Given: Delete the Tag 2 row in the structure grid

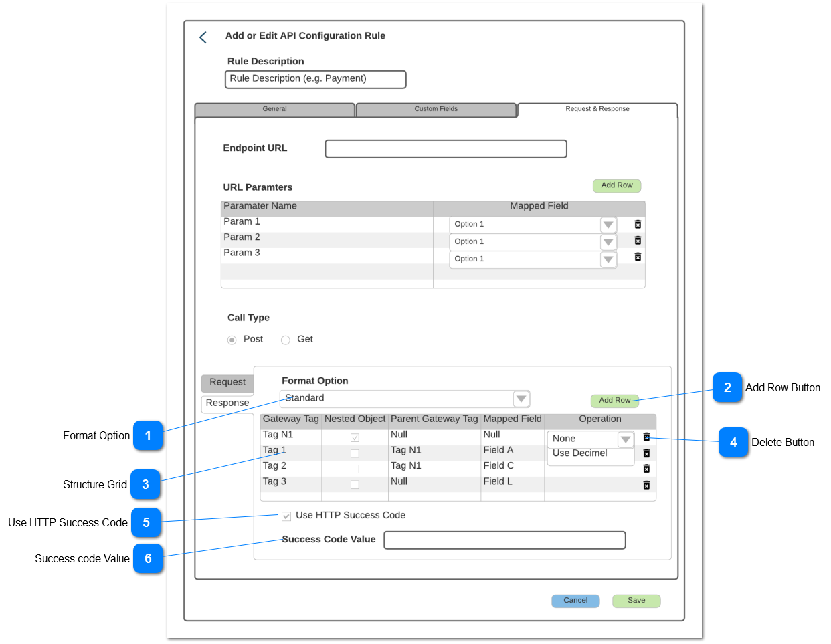Looking at the screenshot, I should pyautogui.click(x=646, y=469).
